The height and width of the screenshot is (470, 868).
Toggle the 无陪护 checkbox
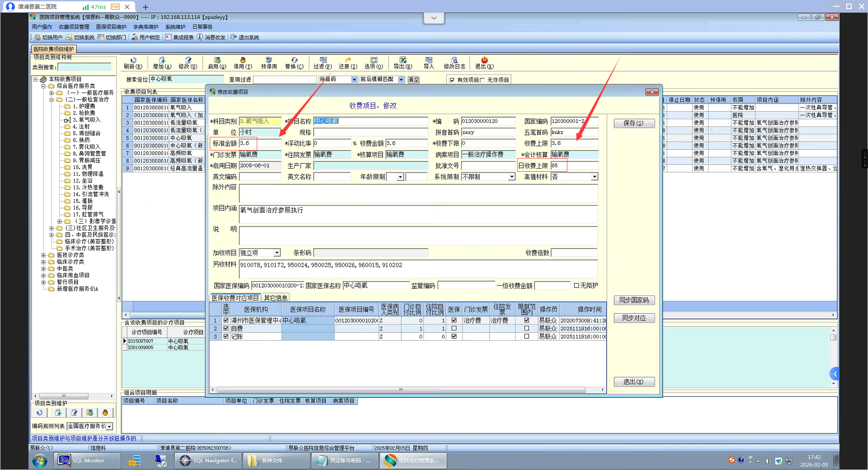point(576,286)
